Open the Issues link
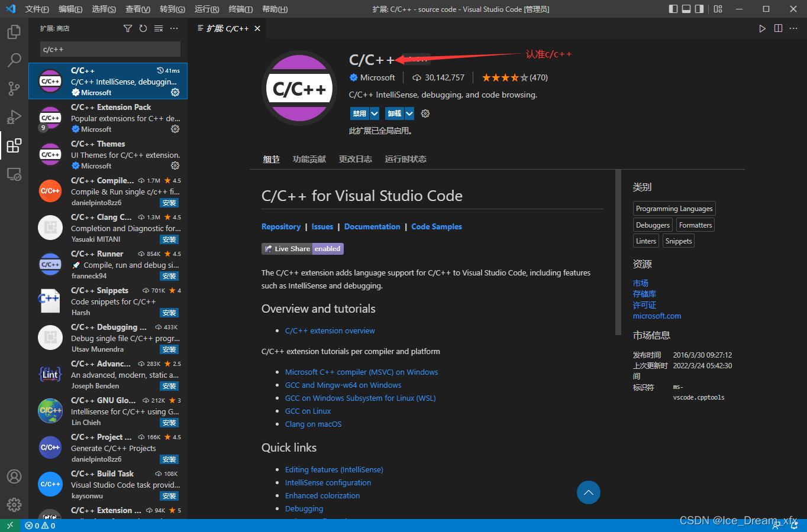The width and height of the screenshot is (807, 532). pos(322,227)
